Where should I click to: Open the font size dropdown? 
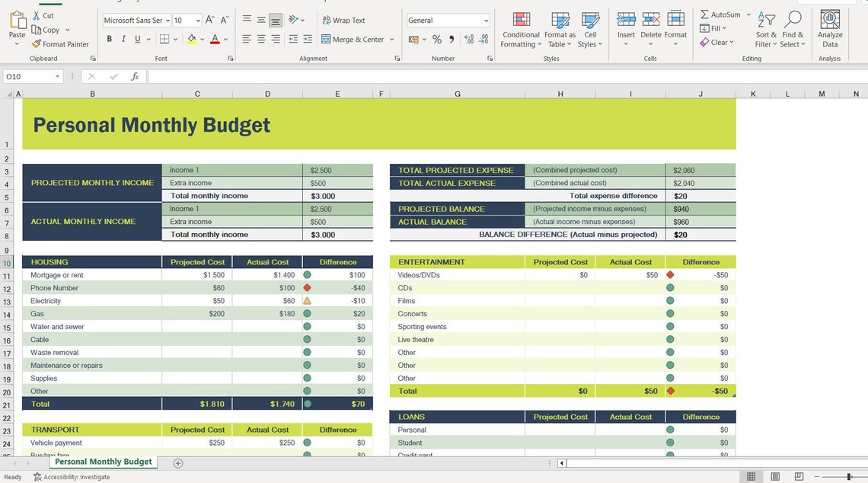[x=200, y=20]
